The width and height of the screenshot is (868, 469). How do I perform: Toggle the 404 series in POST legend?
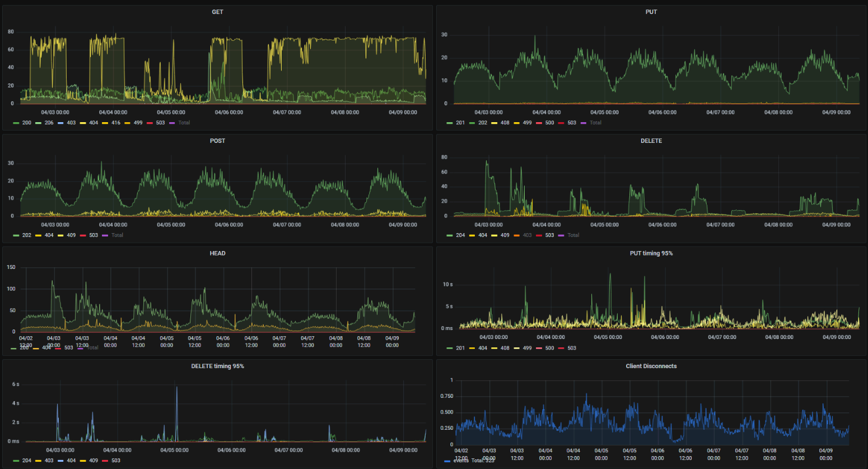click(x=49, y=235)
